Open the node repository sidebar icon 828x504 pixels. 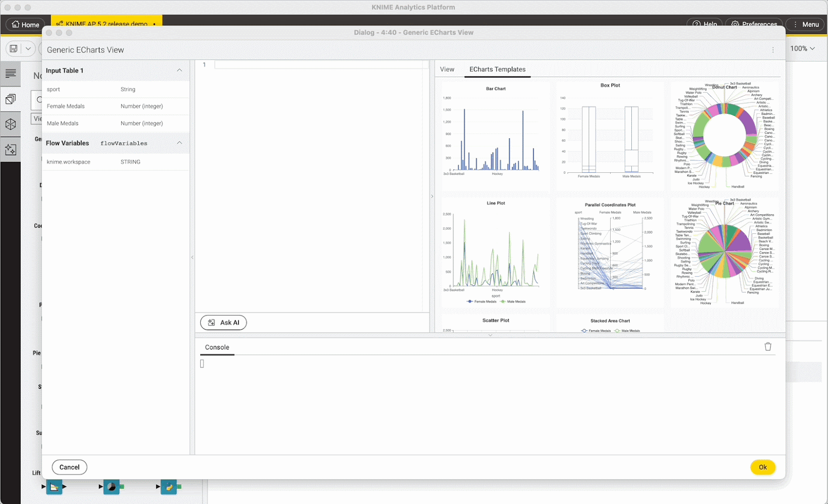(10, 99)
